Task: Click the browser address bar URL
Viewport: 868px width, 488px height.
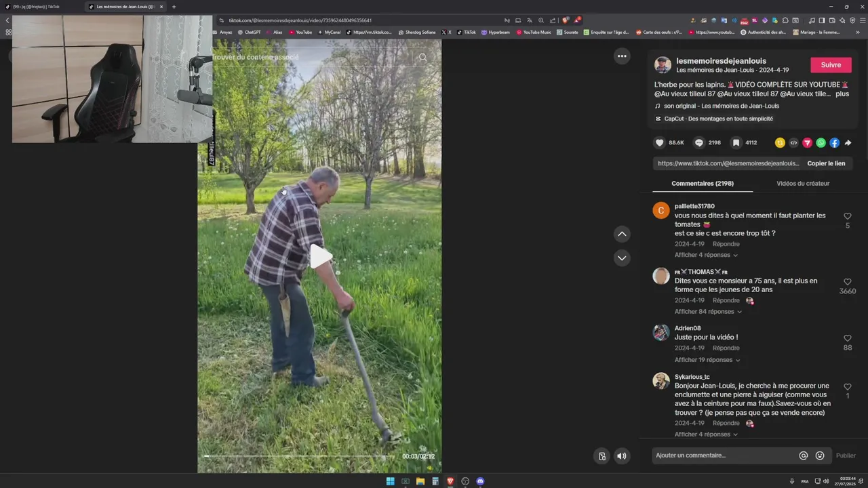Action: tap(300, 20)
